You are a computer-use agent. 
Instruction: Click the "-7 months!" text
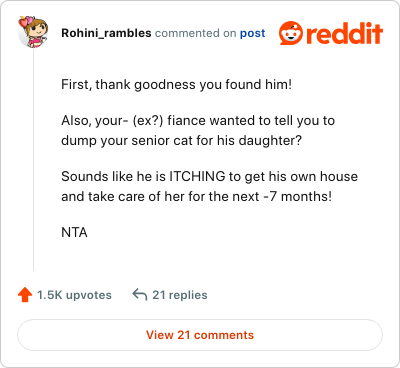pos(298,196)
